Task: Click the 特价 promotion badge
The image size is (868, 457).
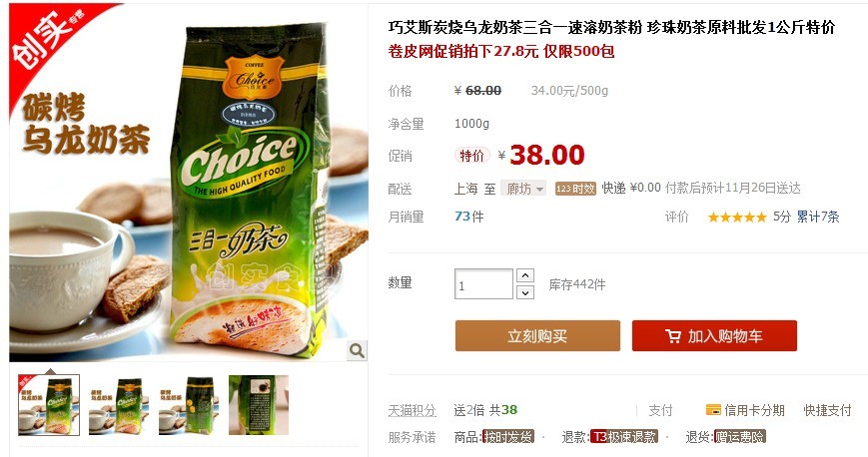Action: [x=471, y=156]
